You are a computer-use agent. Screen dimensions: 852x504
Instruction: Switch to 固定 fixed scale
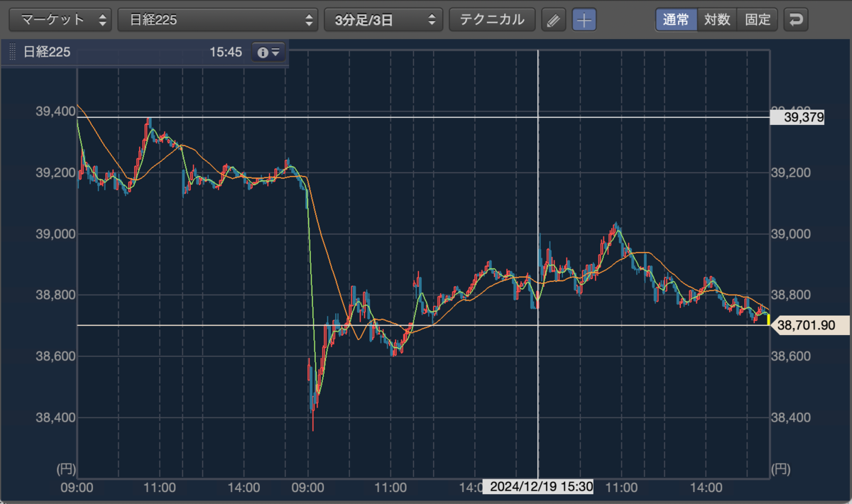tap(758, 19)
